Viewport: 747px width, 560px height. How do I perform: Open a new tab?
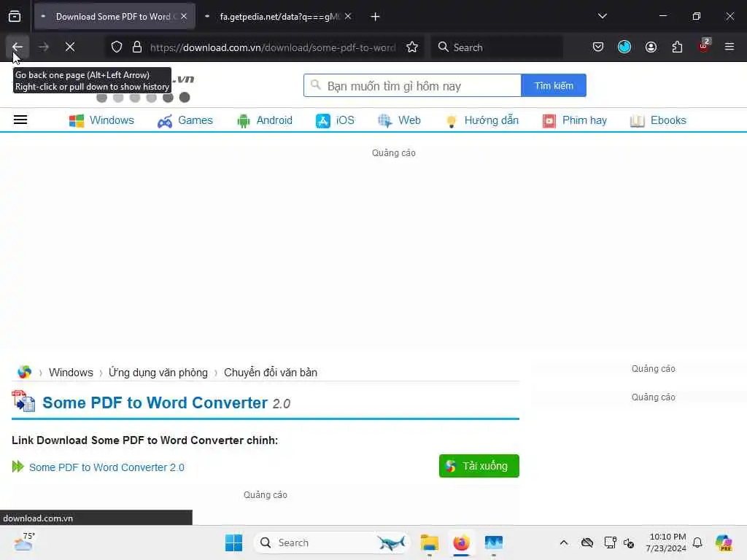(376, 17)
